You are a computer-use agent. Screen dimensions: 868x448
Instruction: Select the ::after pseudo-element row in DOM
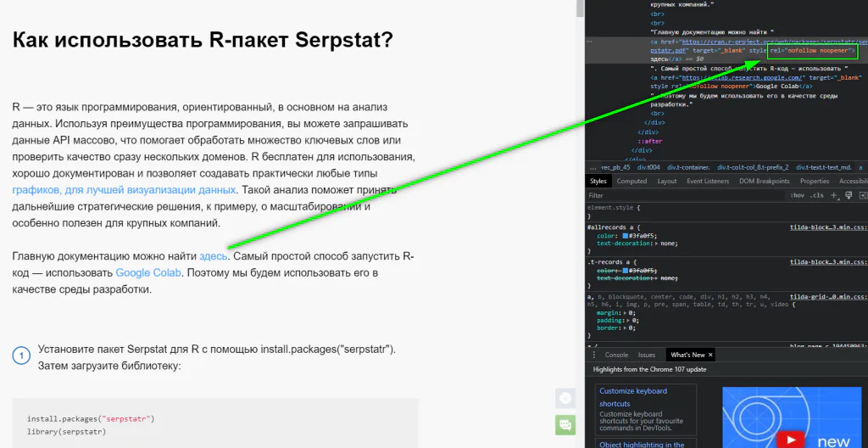(648, 142)
